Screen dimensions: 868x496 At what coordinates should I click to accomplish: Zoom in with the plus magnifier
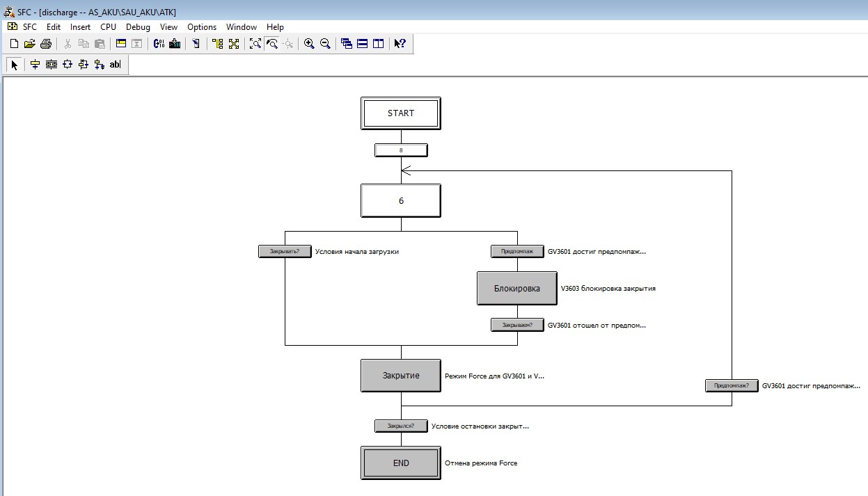coord(309,44)
